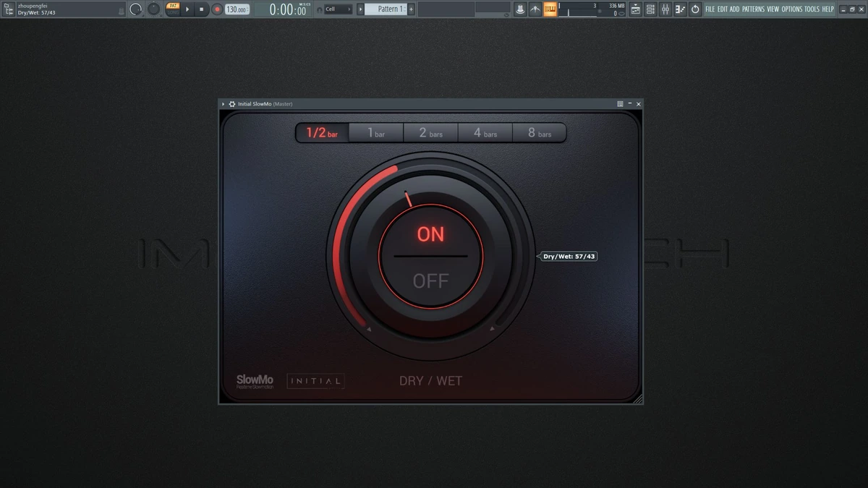Open the Channel rack icon
Viewport: 868px width, 488px height.
tap(651, 9)
